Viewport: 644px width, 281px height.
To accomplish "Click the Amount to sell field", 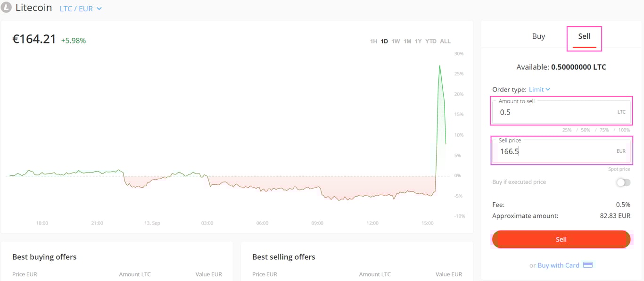I will click(556, 113).
